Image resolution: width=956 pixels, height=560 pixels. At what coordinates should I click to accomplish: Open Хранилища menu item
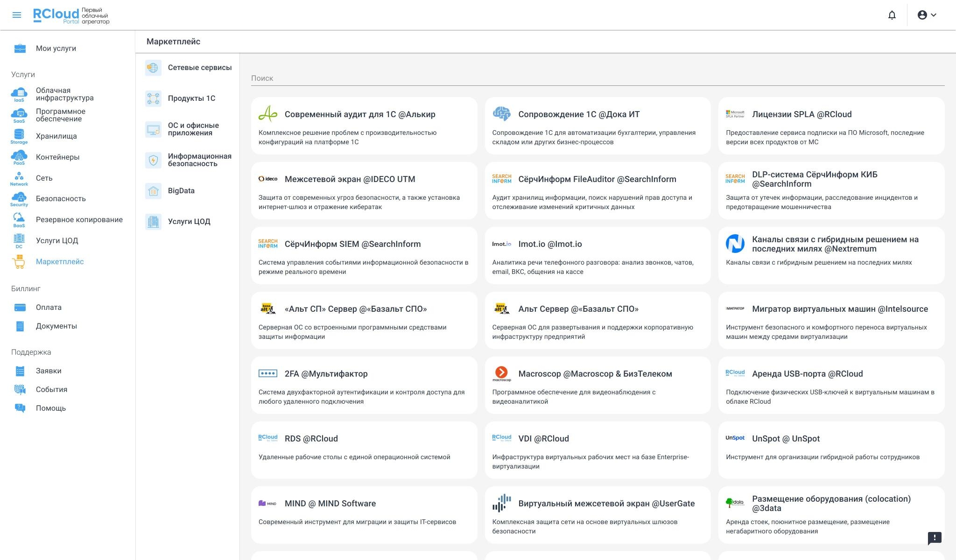click(56, 136)
